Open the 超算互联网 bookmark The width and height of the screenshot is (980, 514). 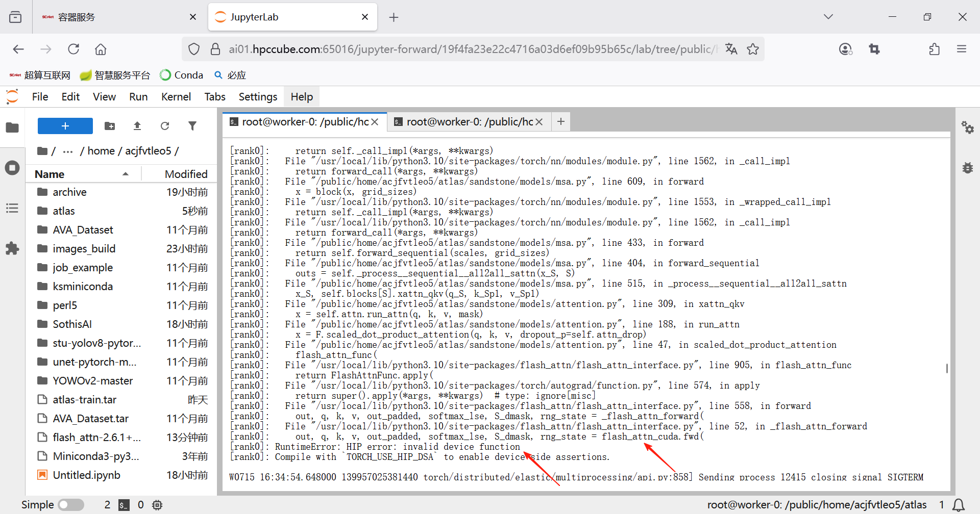tap(40, 75)
